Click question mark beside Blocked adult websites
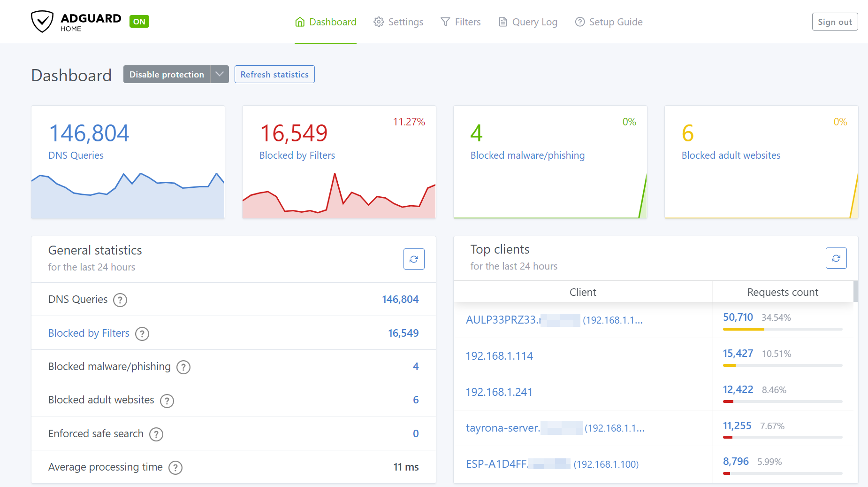 (167, 401)
